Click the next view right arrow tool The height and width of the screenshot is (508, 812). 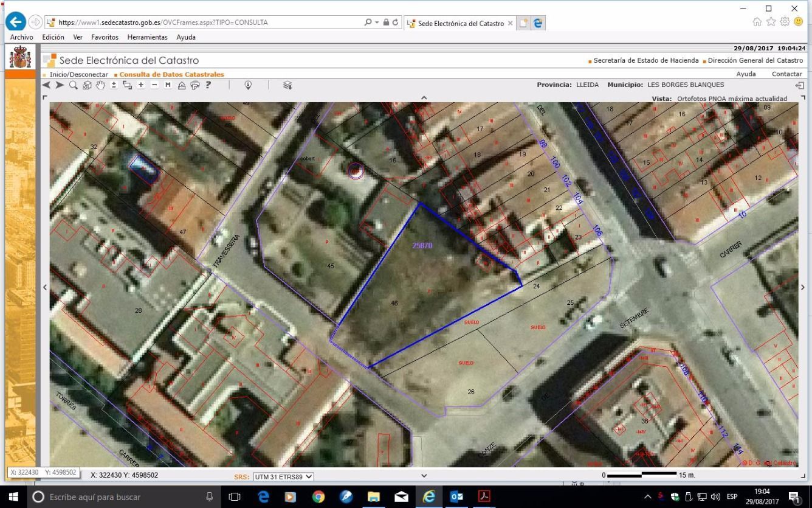coord(60,85)
